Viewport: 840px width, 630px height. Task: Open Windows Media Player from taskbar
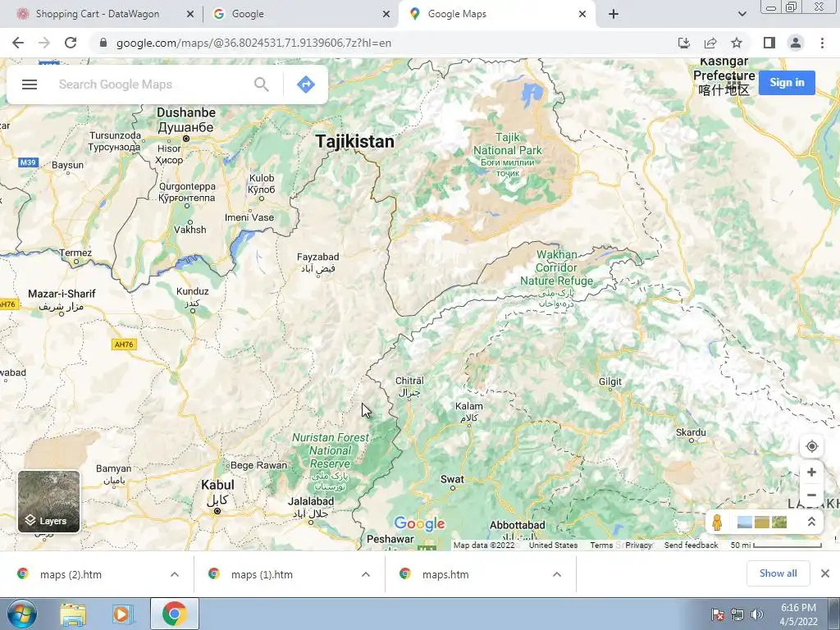pyautogui.click(x=123, y=614)
